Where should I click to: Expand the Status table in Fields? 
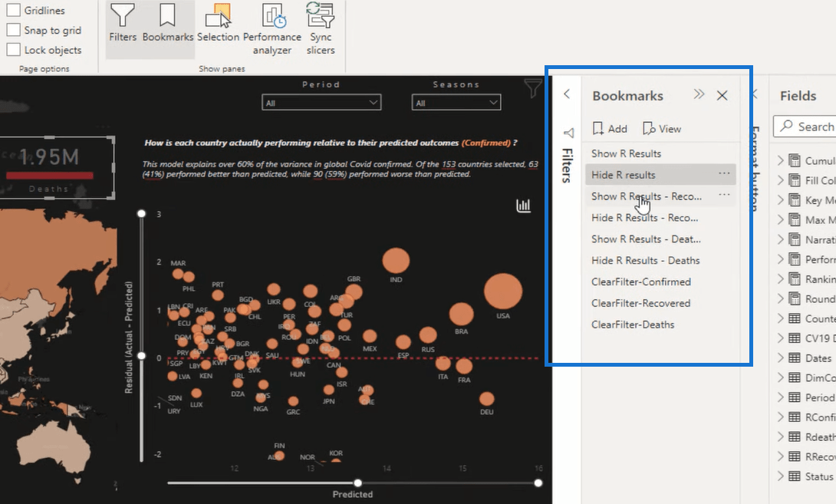point(781,476)
